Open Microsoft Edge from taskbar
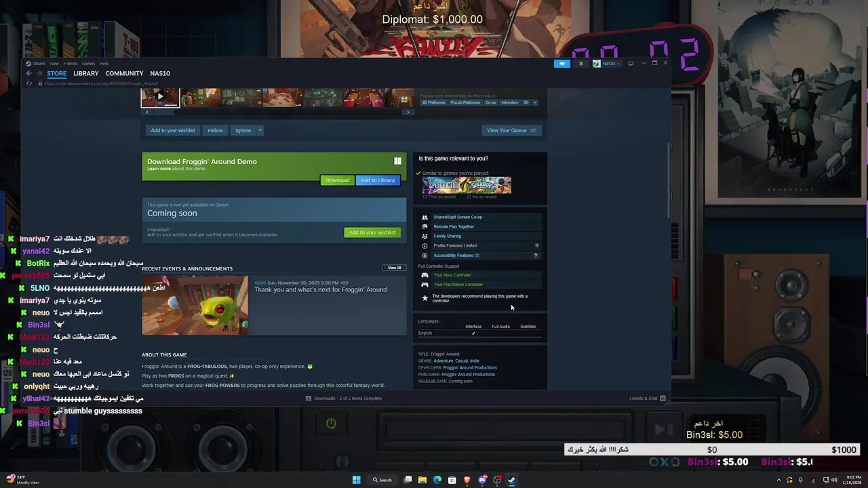The image size is (868, 488). 437,480
